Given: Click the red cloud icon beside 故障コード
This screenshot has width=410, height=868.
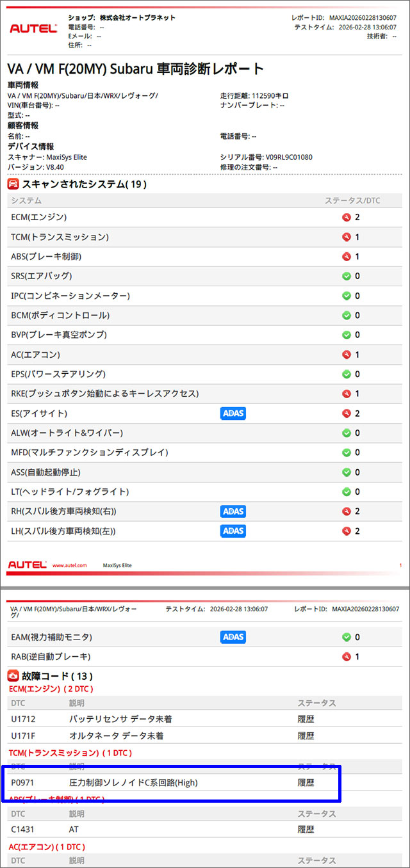Looking at the screenshot, I should pos(13,675).
